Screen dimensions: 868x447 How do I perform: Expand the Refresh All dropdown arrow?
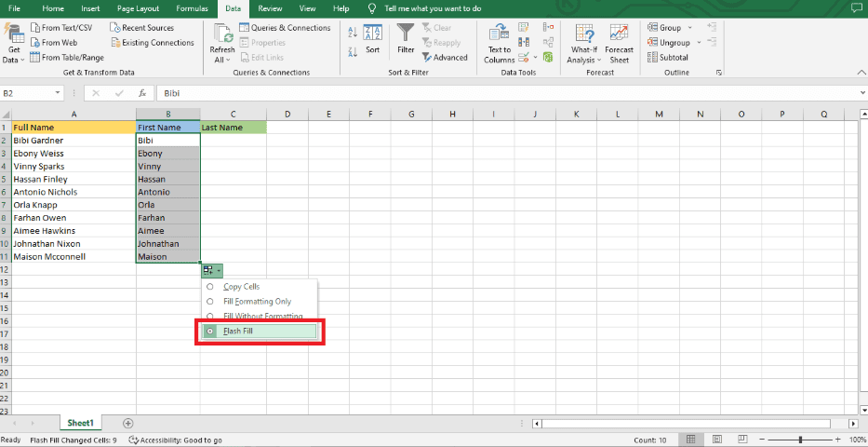point(228,61)
